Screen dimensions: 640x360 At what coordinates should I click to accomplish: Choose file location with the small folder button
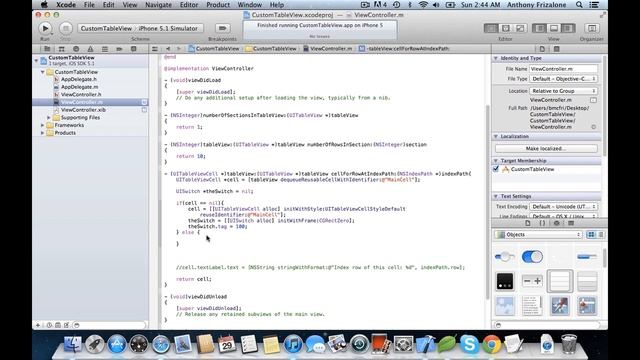(593, 100)
